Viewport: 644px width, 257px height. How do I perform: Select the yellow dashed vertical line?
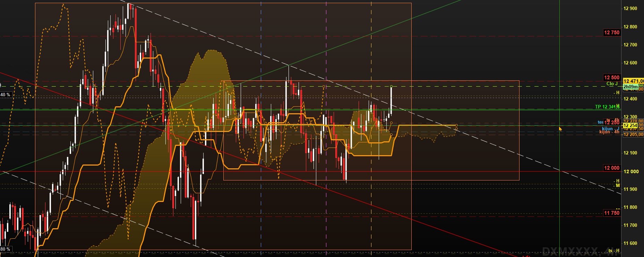[371, 128]
